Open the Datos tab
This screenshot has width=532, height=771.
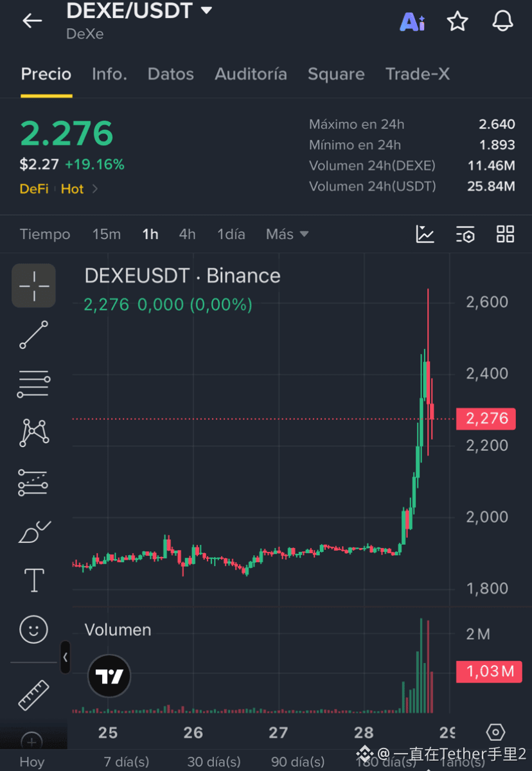click(x=171, y=74)
